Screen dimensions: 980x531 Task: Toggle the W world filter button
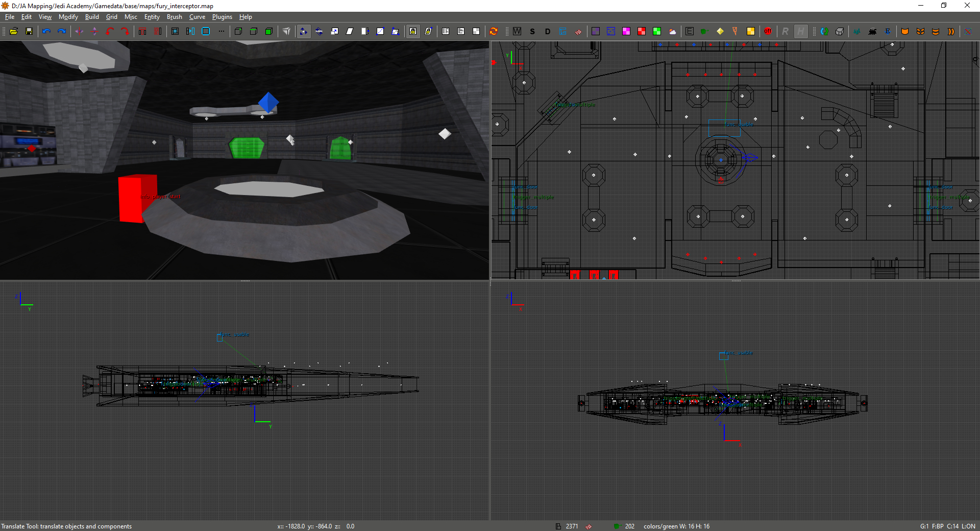tap(517, 31)
